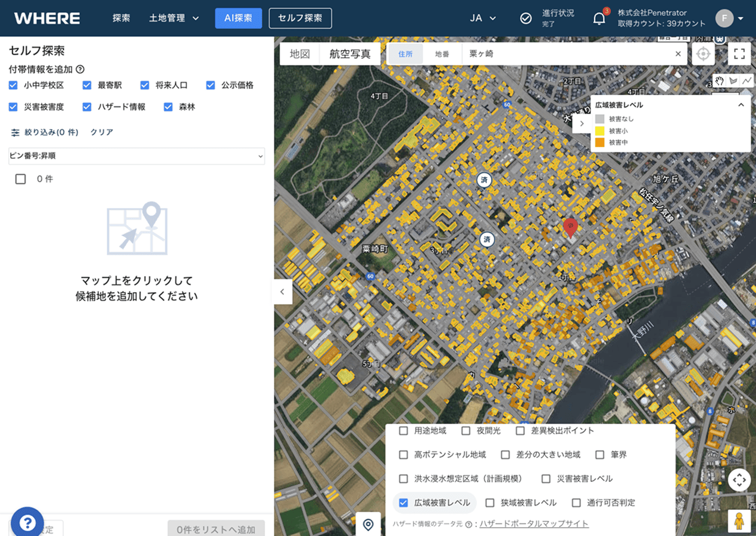Click the AI探索 button
Viewport: 756px width, 536px height.
tap(238, 18)
